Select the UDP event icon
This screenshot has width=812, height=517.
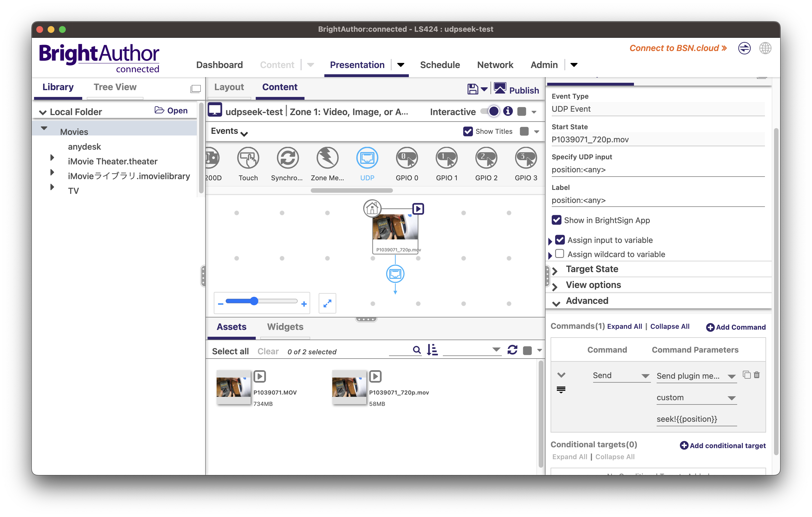tap(367, 158)
